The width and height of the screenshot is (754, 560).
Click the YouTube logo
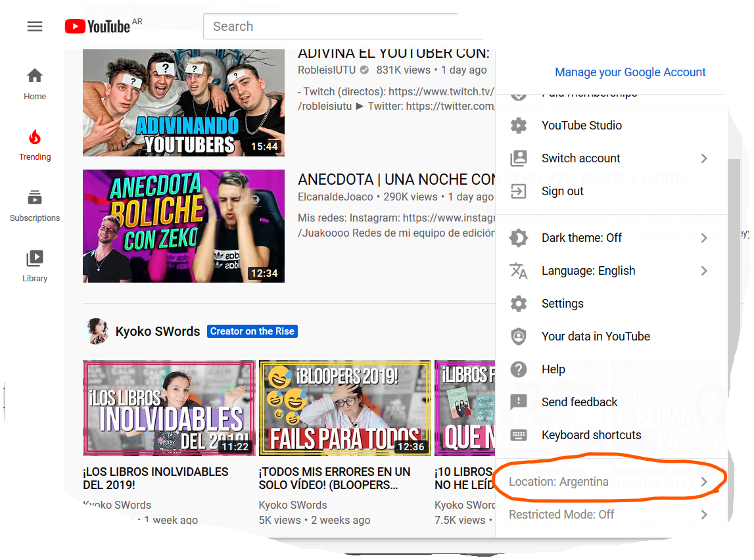tap(97, 26)
